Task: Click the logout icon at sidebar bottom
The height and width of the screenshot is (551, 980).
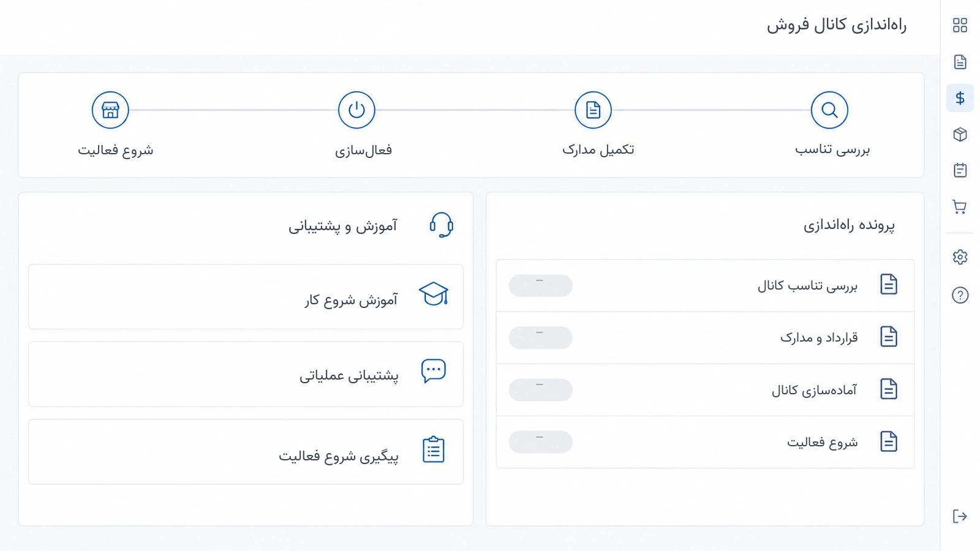Action: [960, 516]
